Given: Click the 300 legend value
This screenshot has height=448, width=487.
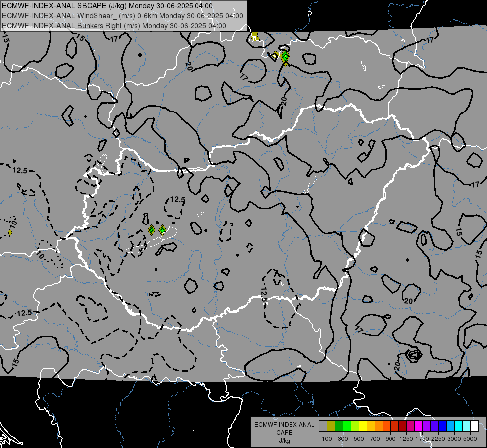Looking at the screenshot, I should click(343, 439).
